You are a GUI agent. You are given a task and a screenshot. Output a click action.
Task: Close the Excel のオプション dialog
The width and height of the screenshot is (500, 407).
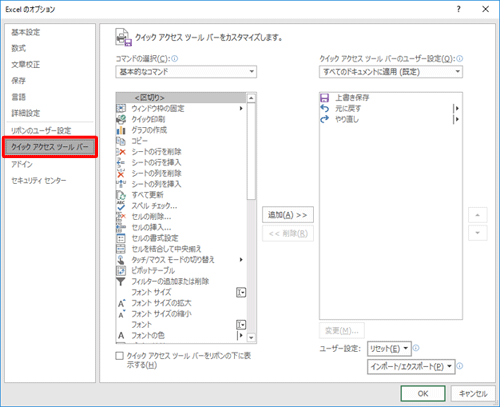point(486,9)
